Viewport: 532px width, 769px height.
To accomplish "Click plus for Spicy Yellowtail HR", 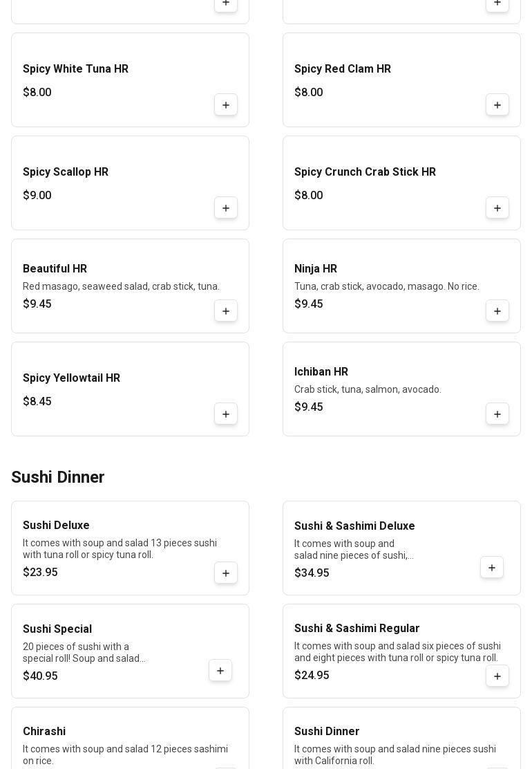I will pos(226,414).
